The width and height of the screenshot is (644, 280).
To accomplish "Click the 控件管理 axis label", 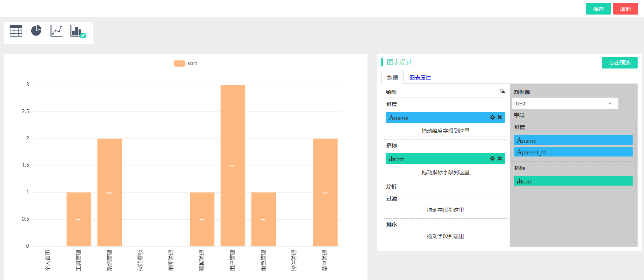I will [294, 260].
